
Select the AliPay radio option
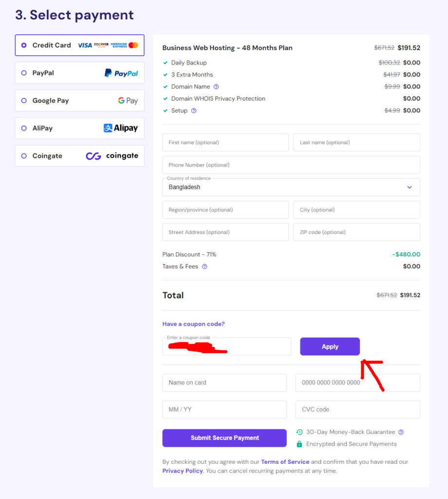pos(24,128)
